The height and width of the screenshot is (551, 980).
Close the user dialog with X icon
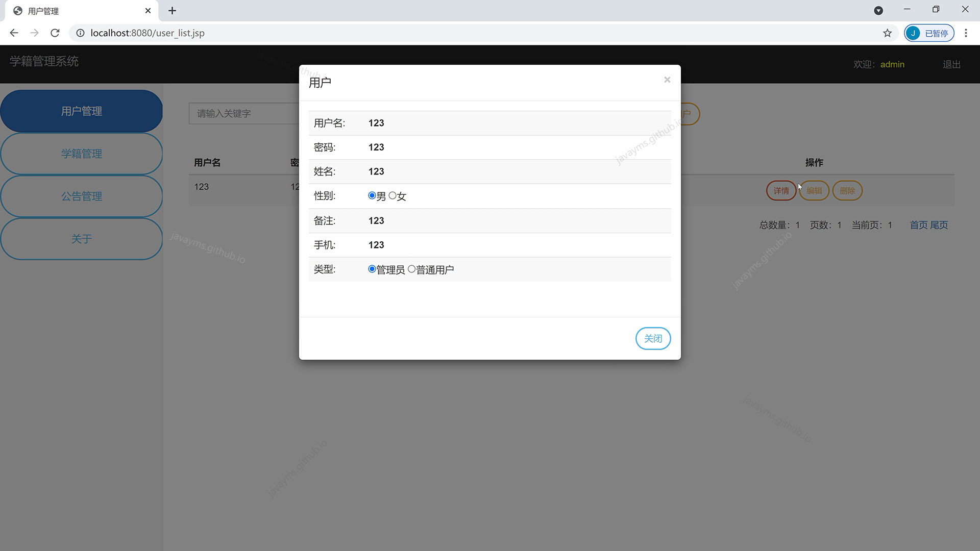667,80
